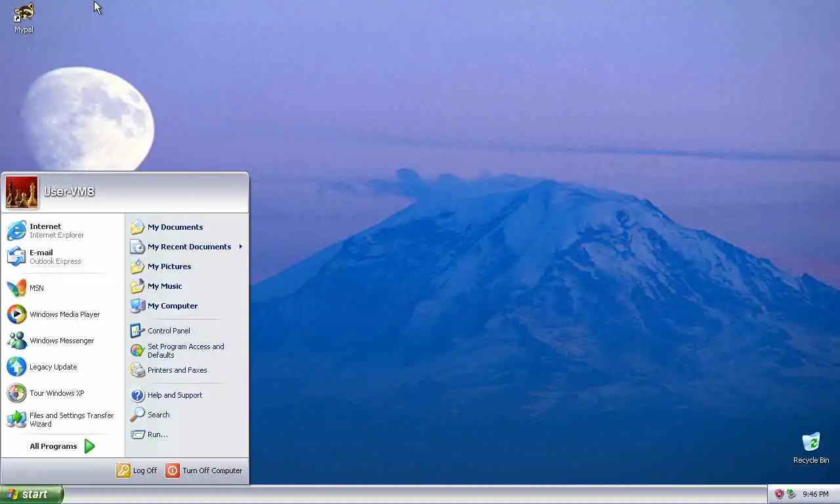Screen dimensions: 840x504
Task: Click the My Computer icon
Action: tap(137, 306)
